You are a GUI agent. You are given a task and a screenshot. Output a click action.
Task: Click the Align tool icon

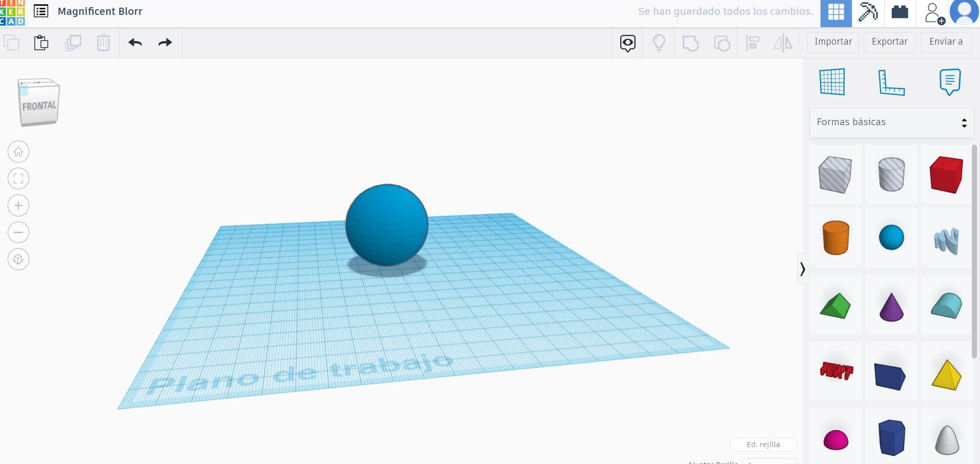click(x=752, y=43)
